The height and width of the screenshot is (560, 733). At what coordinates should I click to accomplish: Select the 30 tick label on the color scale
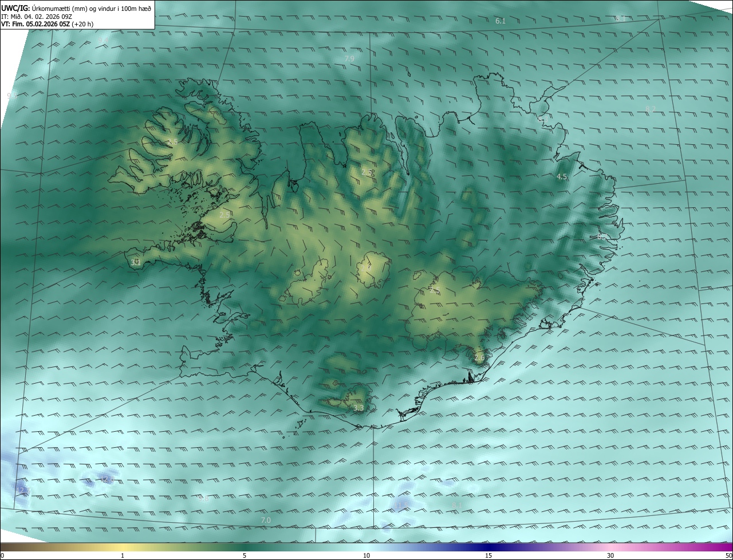click(610, 555)
